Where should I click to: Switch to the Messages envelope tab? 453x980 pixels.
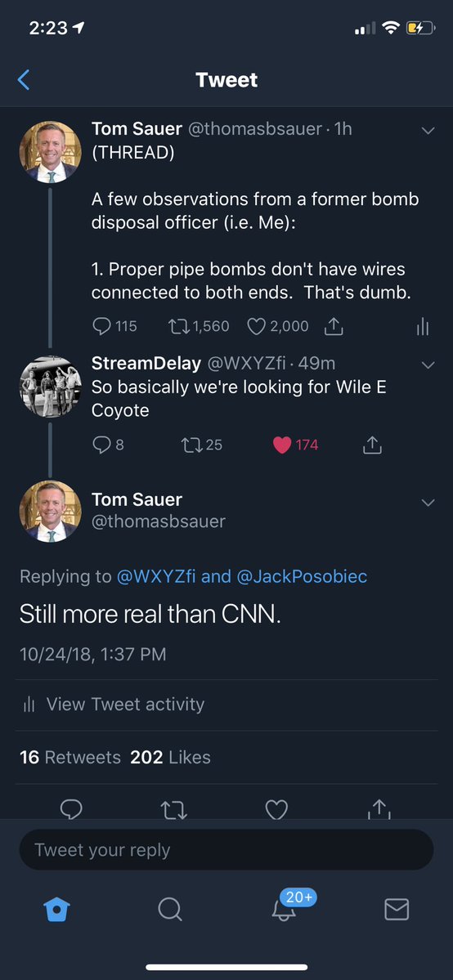coord(397,910)
